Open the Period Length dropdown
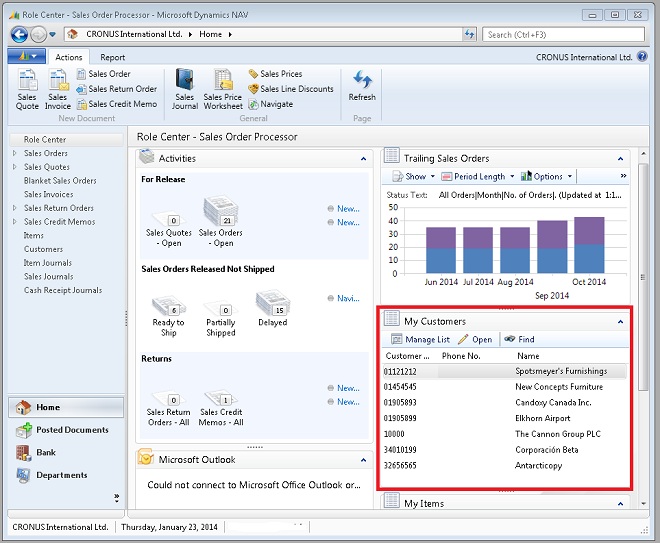660x543 pixels. [478, 177]
